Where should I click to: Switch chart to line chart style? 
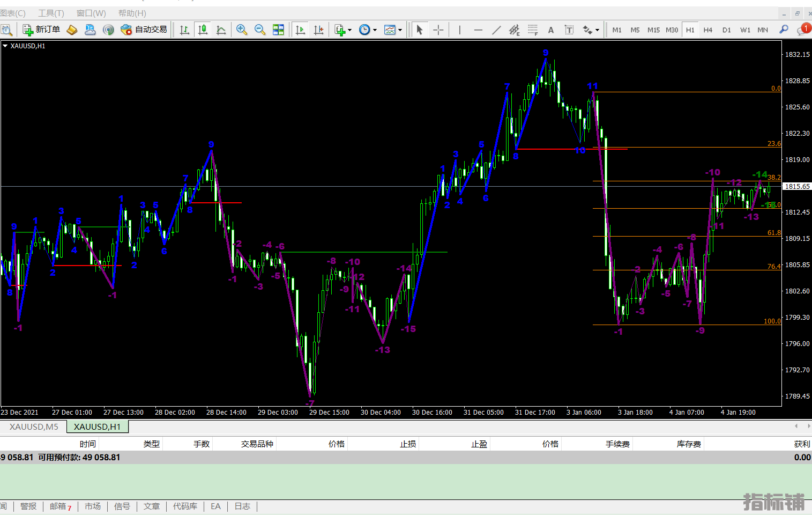click(x=221, y=30)
